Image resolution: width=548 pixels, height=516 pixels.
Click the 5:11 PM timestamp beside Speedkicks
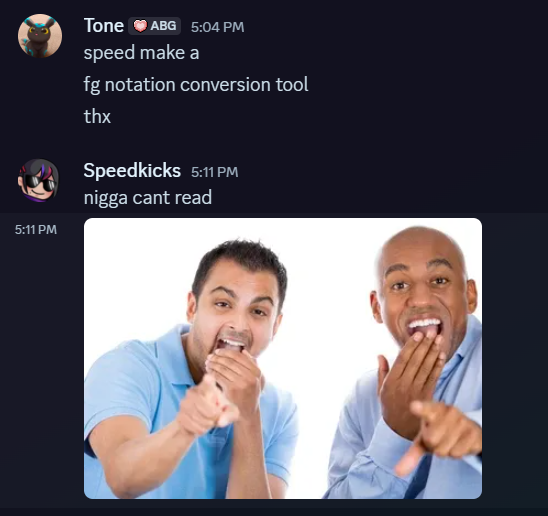[x=215, y=172]
